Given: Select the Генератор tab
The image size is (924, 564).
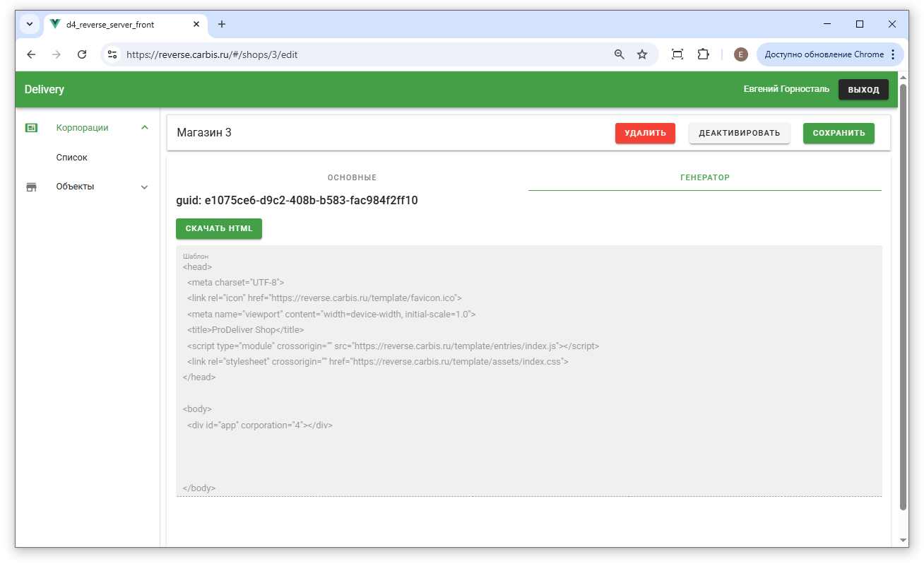Looking at the screenshot, I should [704, 177].
